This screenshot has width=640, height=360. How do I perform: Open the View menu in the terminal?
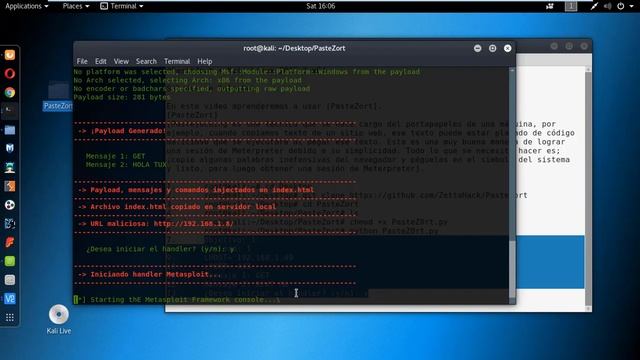coord(121,61)
